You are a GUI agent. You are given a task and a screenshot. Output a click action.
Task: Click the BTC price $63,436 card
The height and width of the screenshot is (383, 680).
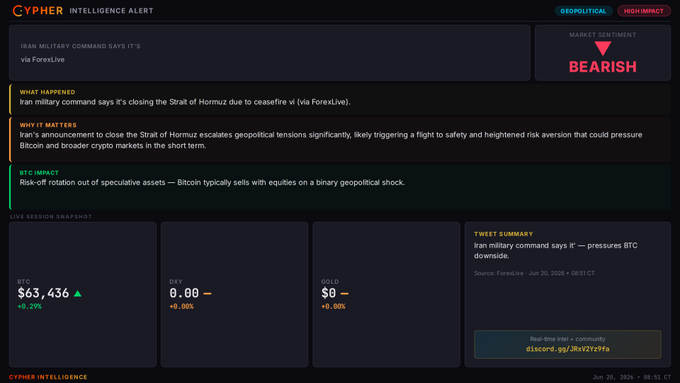pos(83,295)
